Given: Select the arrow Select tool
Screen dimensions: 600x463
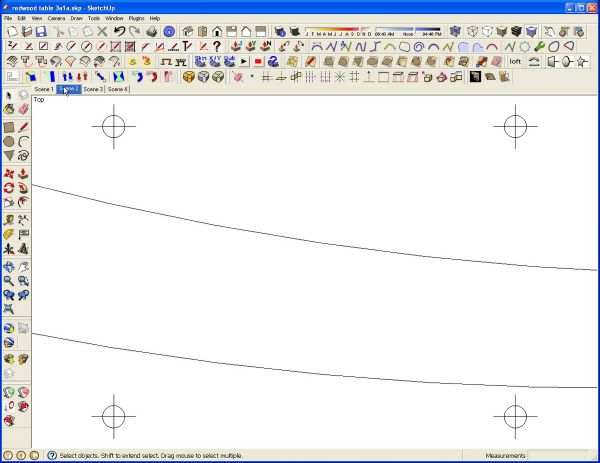Looking at the screenshot, I should coord(9,95).
